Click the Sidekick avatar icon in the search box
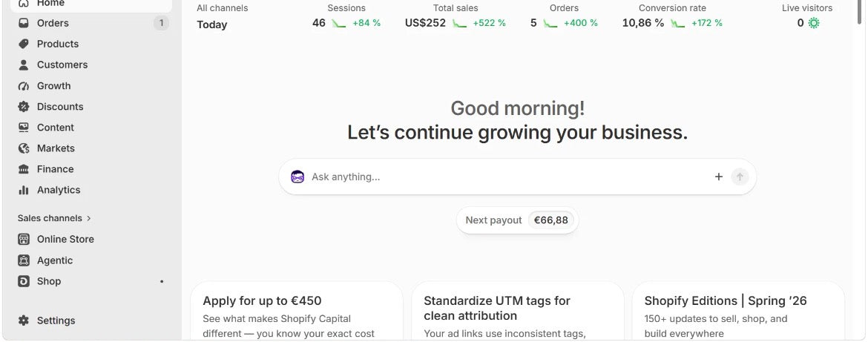Viewport: 868px width, 342px height. click(x=297, y=177)
